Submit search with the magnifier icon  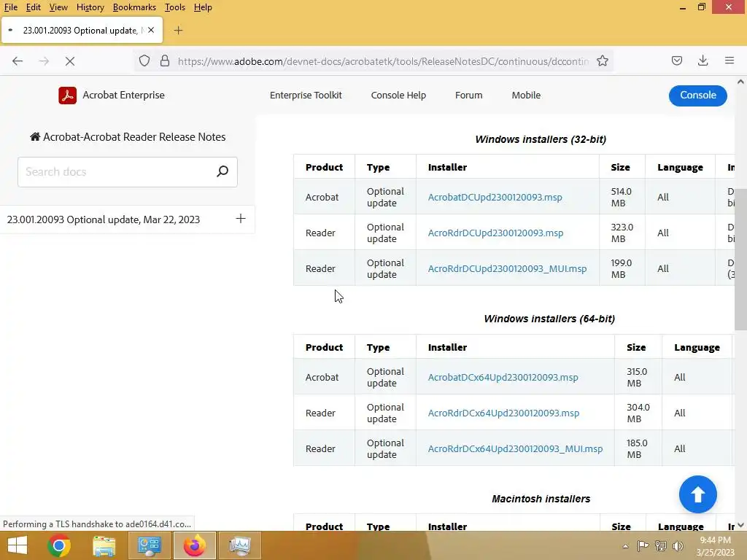[x=222, y=171]
